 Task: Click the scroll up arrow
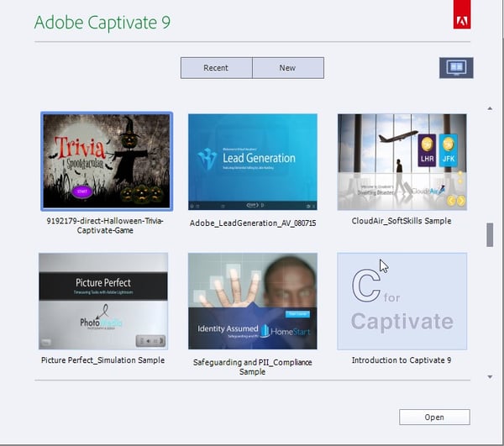[x=490, y=108]
